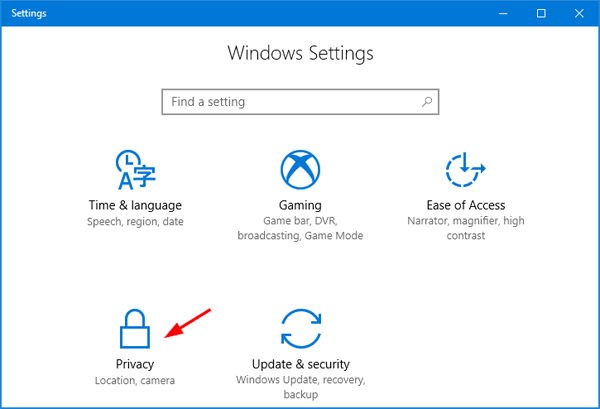Open the Time & language label
This screenshot has width=600, height=409.
point(135,205)
